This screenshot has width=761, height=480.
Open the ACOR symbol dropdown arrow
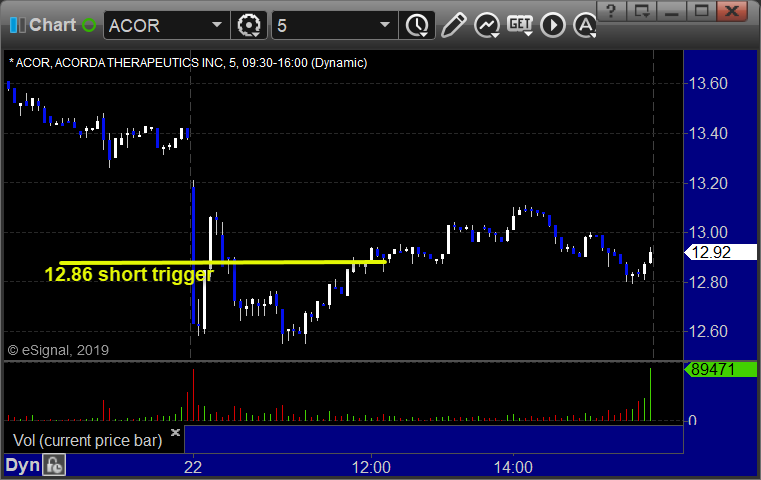217,25
